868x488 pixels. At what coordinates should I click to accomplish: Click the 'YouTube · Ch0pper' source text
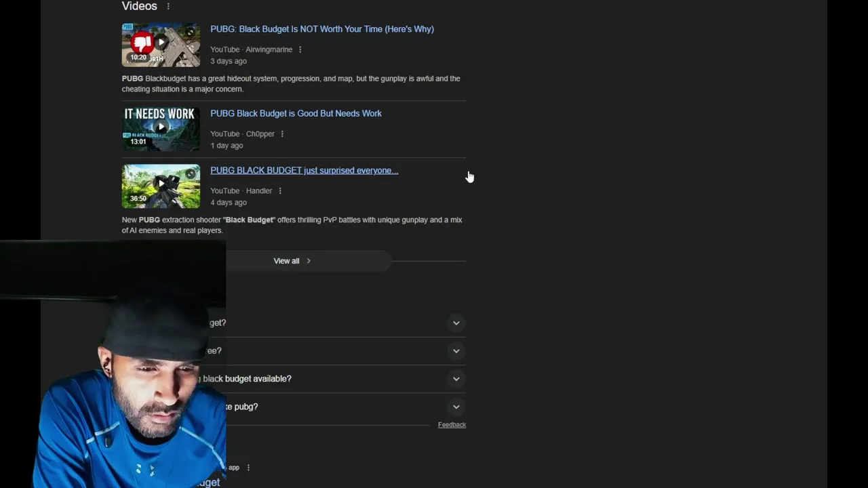(x=242, y=134)
